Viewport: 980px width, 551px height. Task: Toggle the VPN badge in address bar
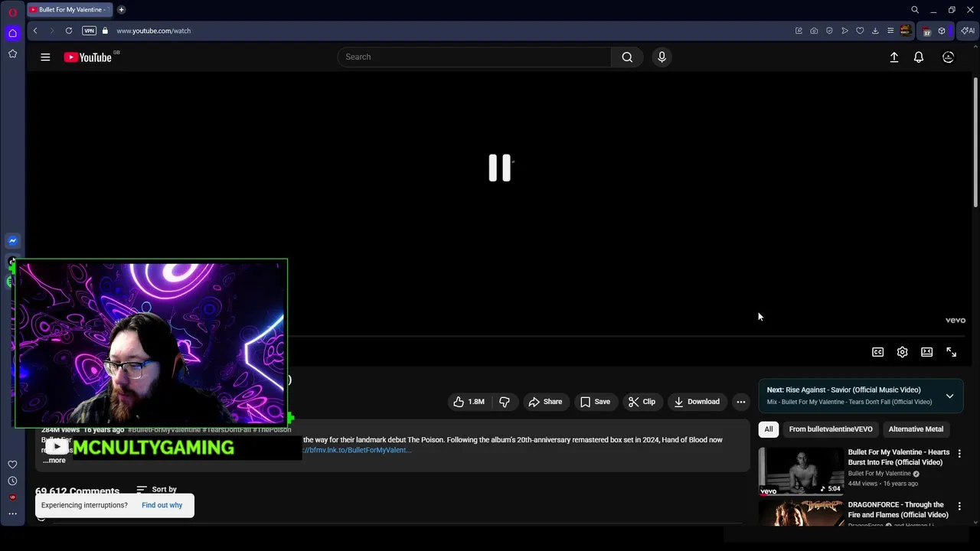pos(89,31)
